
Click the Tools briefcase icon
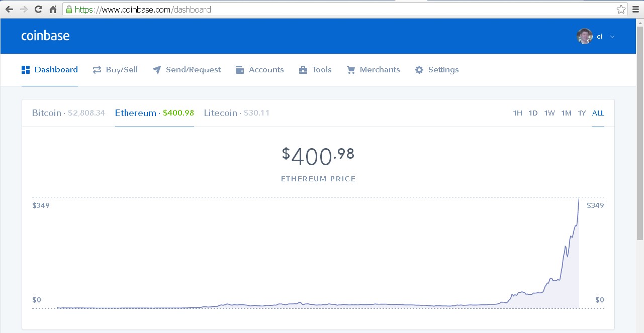[303, 70]
